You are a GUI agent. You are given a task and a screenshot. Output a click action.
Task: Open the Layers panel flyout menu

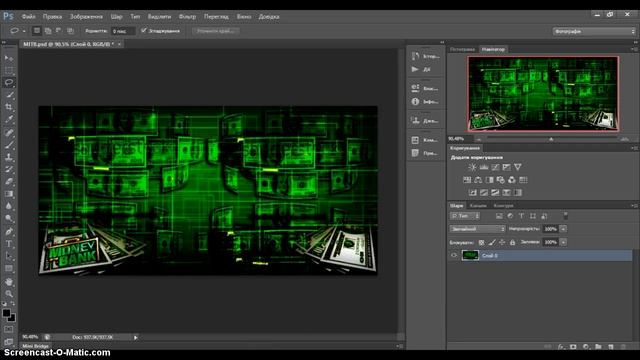point(634,206)
